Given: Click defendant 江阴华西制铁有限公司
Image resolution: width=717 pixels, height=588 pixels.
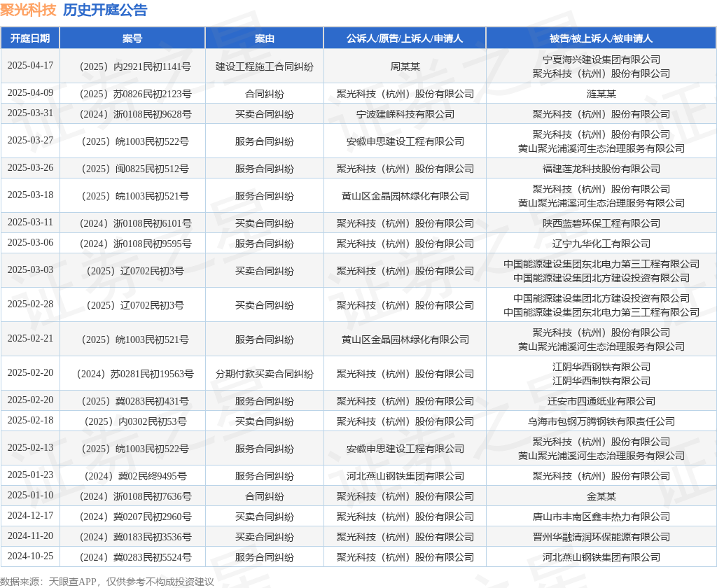Looking at the screenshot, I should (601, 381).
